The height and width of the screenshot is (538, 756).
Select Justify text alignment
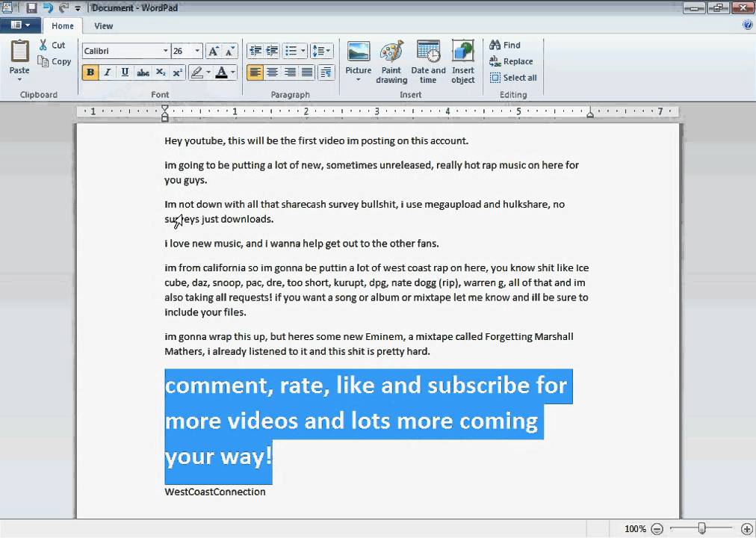(x=307, y=72)
